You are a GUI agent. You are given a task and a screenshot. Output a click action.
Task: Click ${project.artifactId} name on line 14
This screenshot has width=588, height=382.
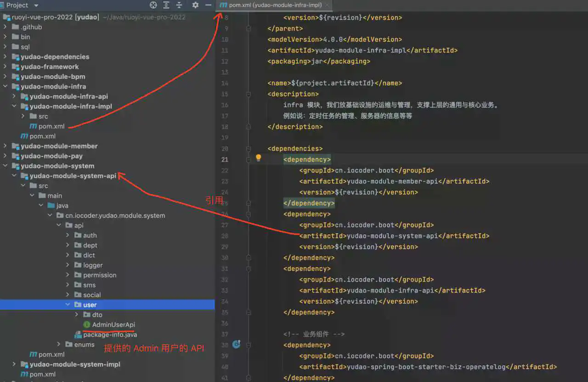[x=333, y=83]
